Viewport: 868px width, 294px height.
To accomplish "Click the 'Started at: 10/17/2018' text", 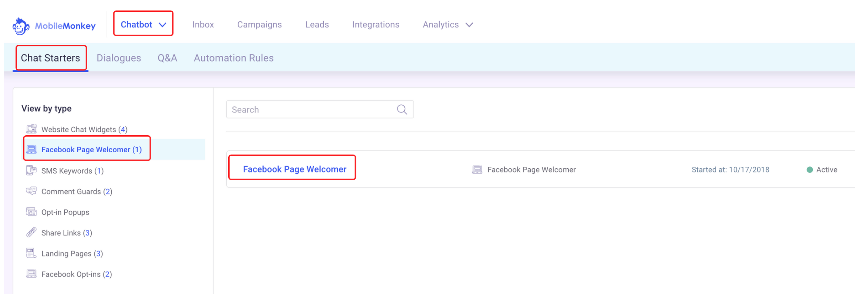I will [730, 170].
